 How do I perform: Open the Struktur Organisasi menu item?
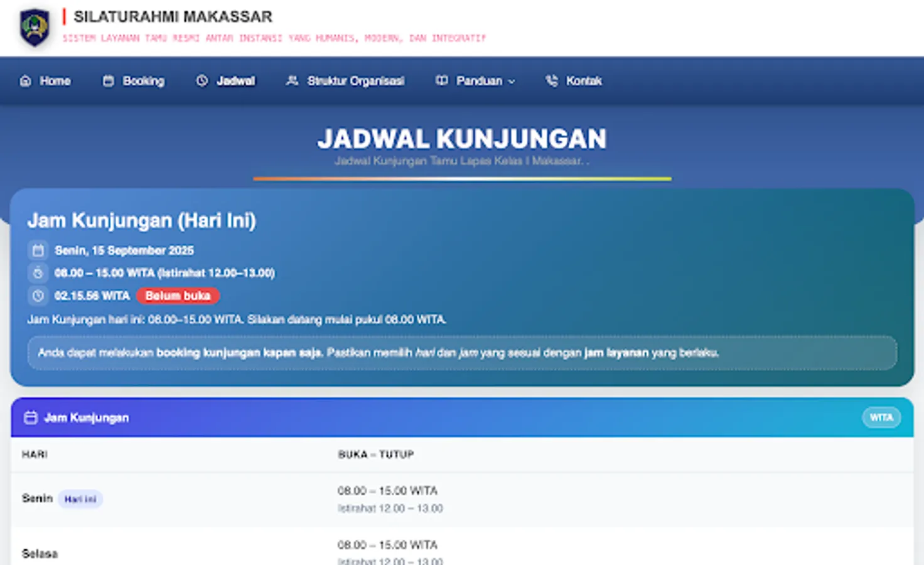pyautogui.click(x=345, y=81)
